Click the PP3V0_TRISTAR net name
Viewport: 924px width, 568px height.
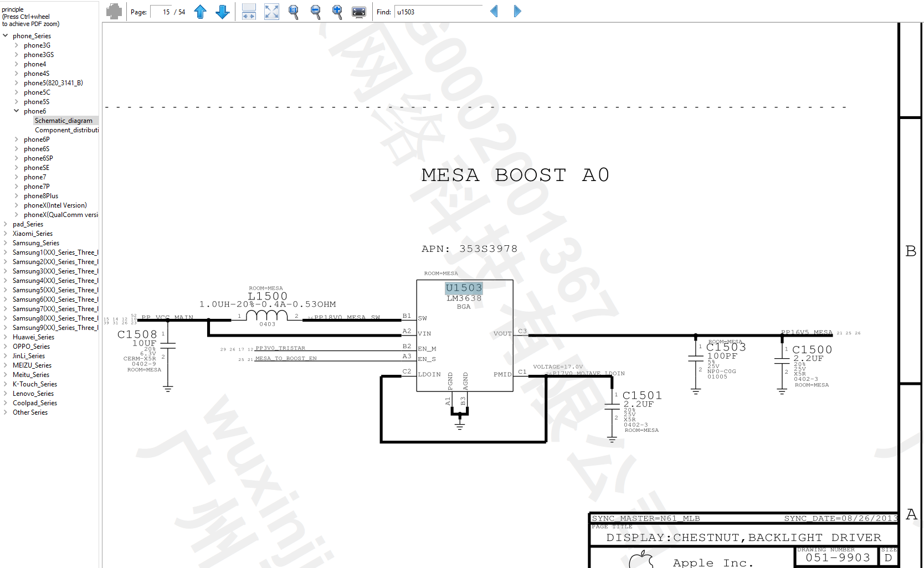(280, 348)
